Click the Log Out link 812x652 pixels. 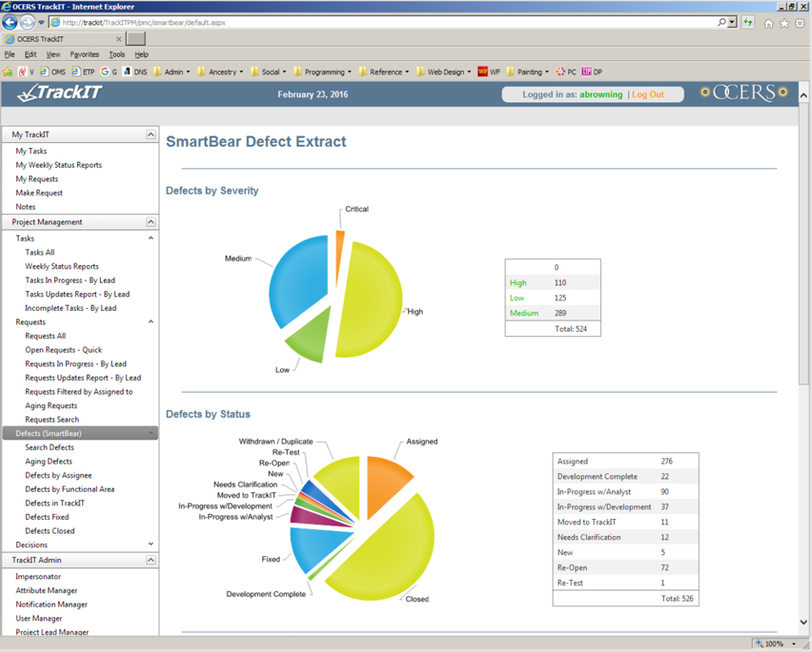(x=648, y=94)
